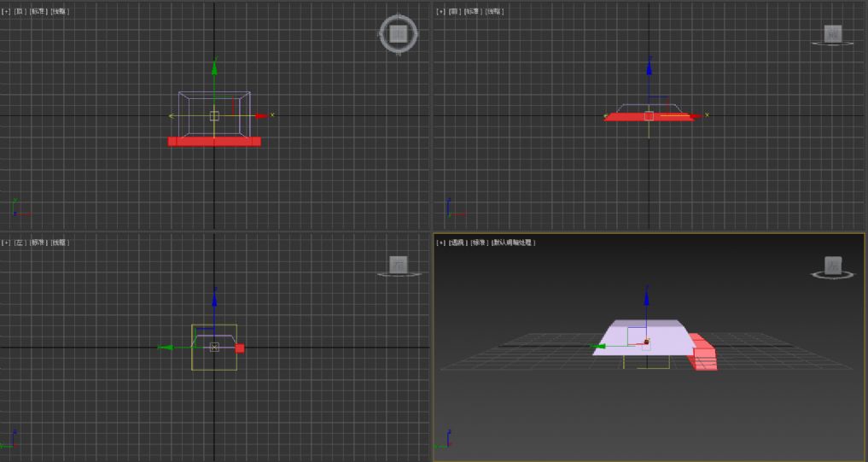Image resolution: width=868 pixels, height=462 pixels.
Task: Click the green Y-axis arrow in Left viewport
Action: (166, 348)
